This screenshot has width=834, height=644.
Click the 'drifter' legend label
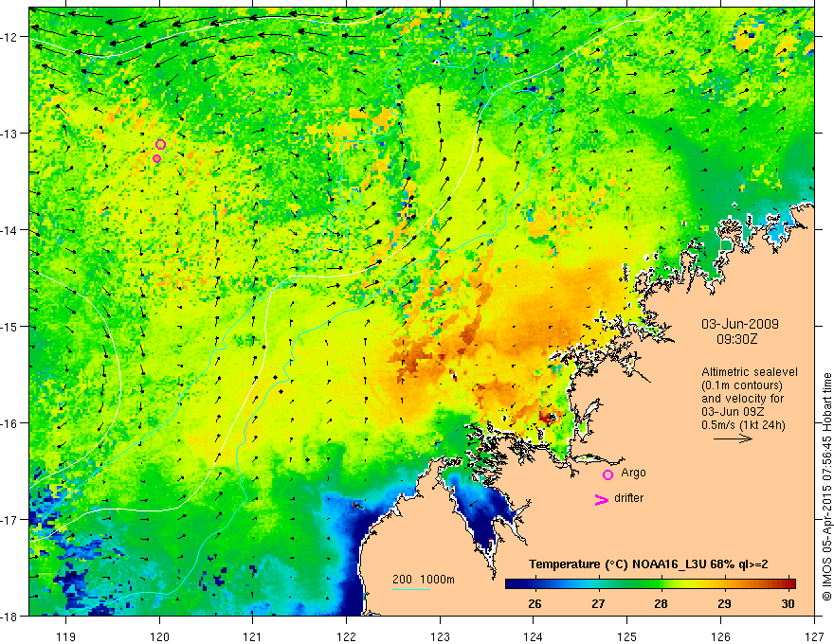[628, 498]
